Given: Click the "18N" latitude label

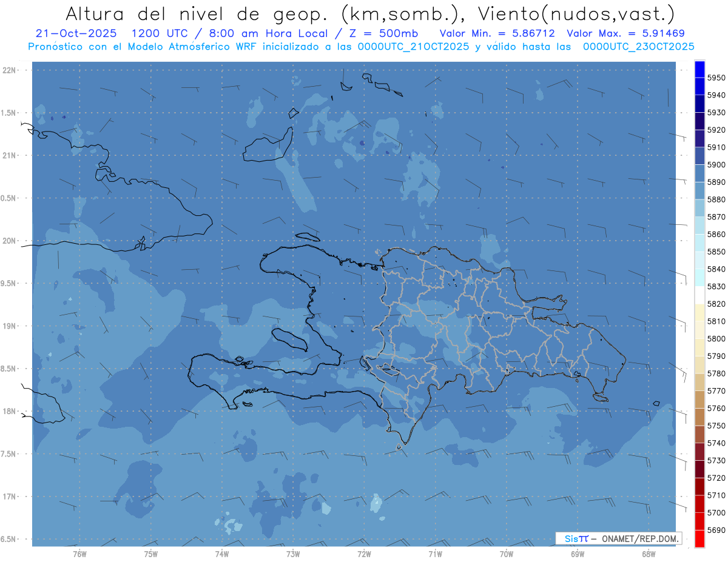Looking at the screenshot, I should coord(8,411).
